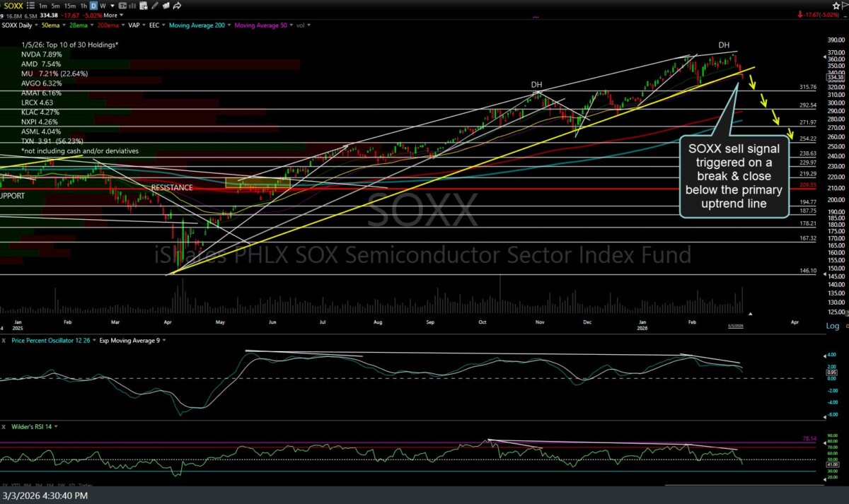
Task: Open the SOXX Daily chart menu
Action: tap(20, 25)
